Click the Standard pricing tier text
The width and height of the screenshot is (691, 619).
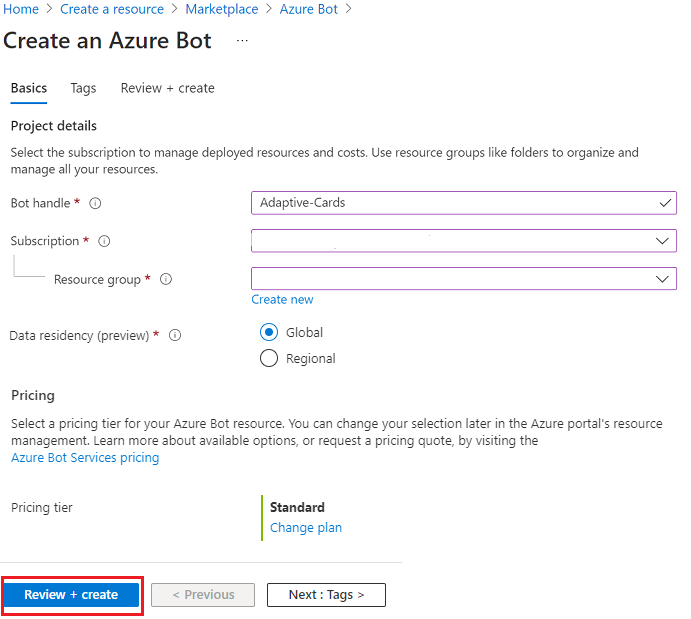[x=297, y=507]
